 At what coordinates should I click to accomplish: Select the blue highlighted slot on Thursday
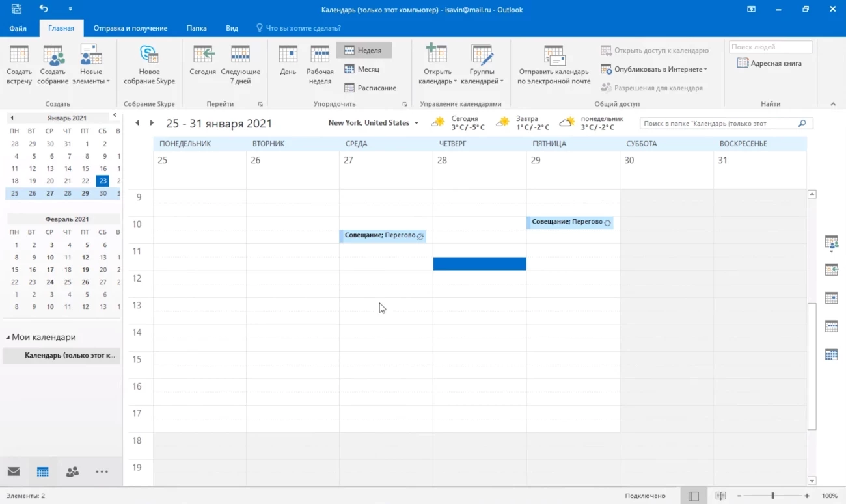480,263
